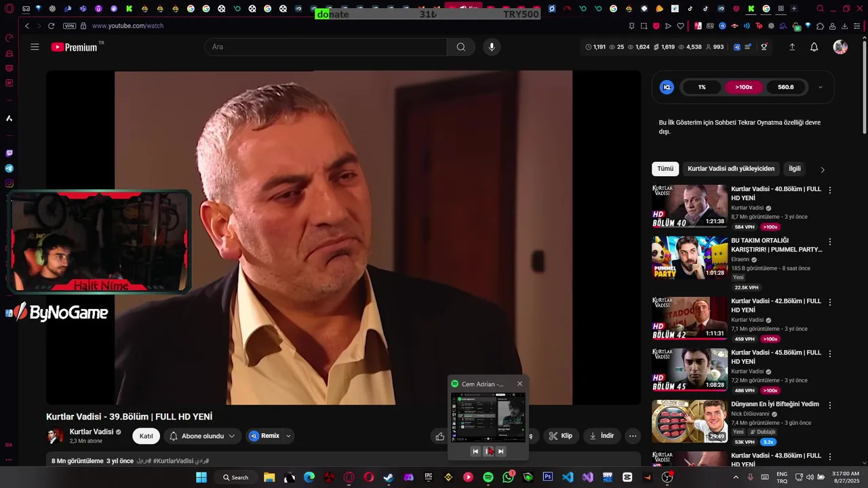Viewport: 868px width, 488px height.
Task: Click the Remix button
Action: coord(264,436)
